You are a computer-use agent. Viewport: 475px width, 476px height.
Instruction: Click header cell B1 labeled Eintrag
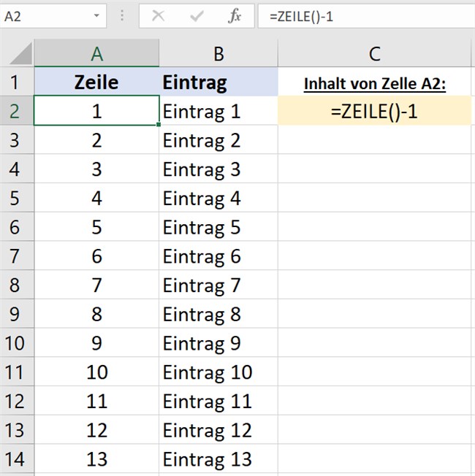point(218,82)
